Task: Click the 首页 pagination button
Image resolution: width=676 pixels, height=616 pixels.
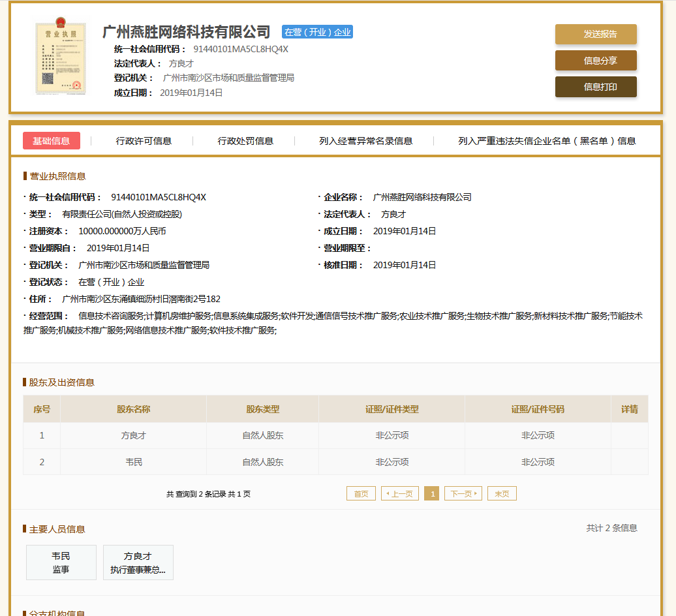Action: (361, 494)
